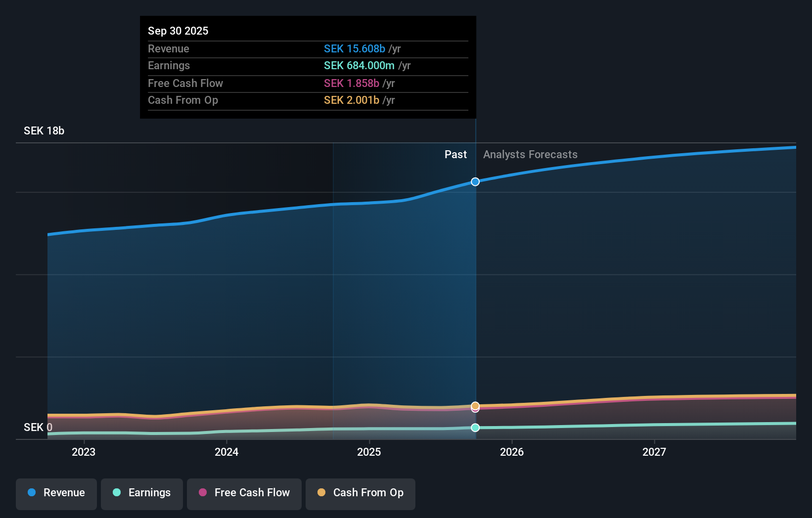Click the vertical forecast divider line on chart
The height and width of the screenshot is (518, 812).
pos(475,297)
